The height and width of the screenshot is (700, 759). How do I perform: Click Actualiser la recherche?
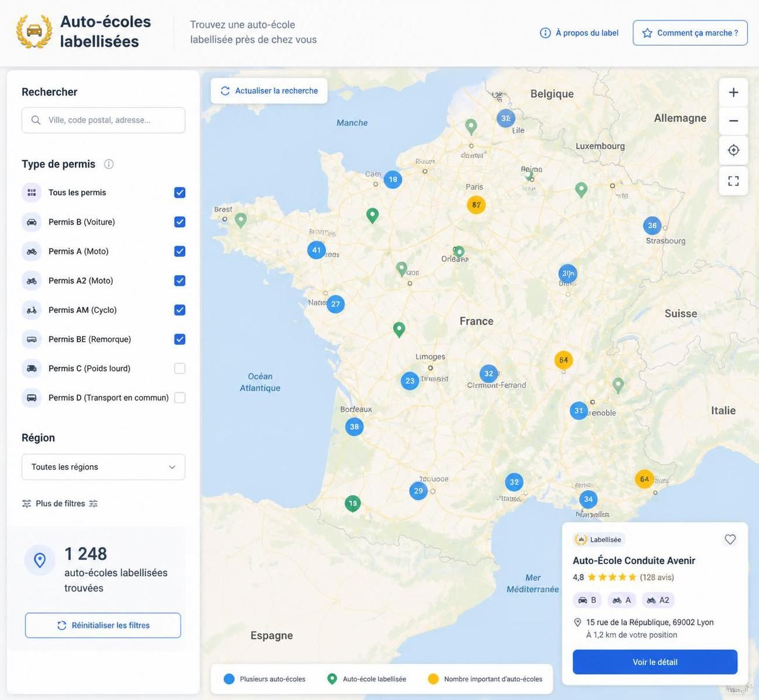click(x=269, y=91)
